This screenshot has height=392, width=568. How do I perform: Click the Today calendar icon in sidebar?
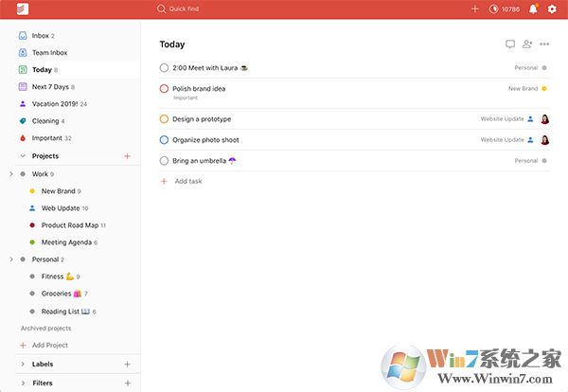[x=23, y=69]
